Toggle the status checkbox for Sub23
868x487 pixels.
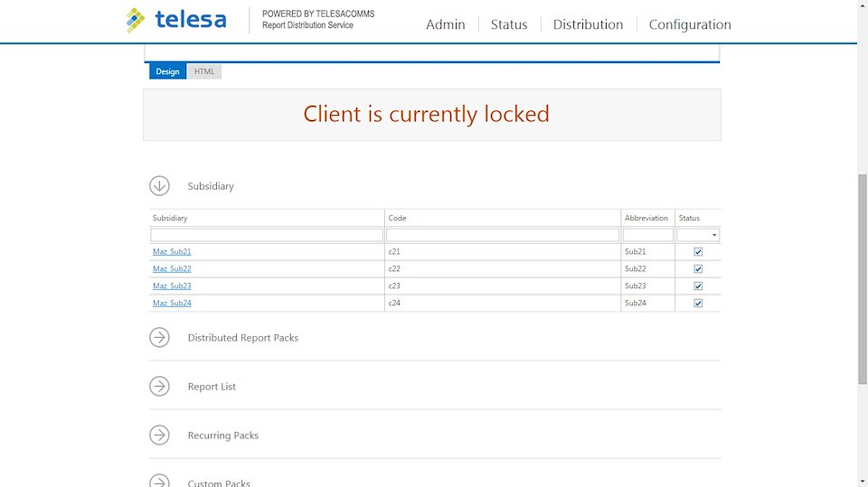(x=698, y=286)
